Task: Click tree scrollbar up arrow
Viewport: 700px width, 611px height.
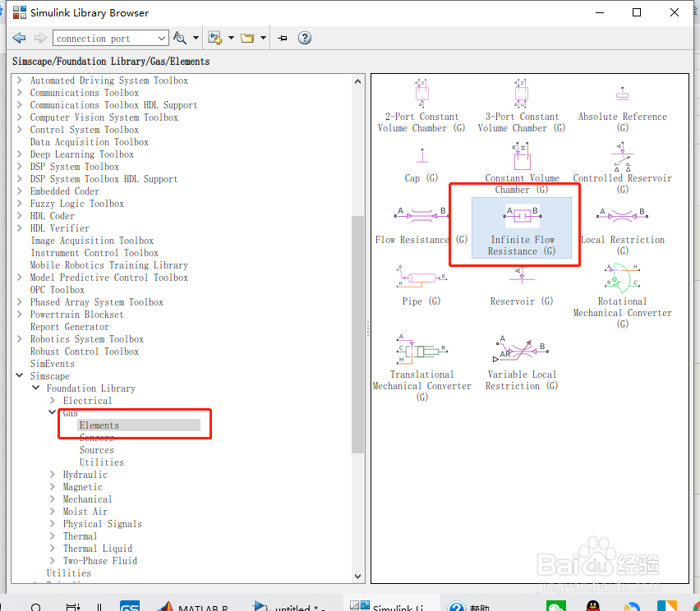Action: (357, 81)
